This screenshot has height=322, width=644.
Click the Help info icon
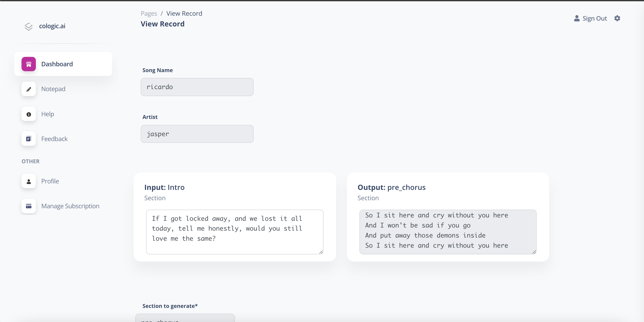(28, 114)
